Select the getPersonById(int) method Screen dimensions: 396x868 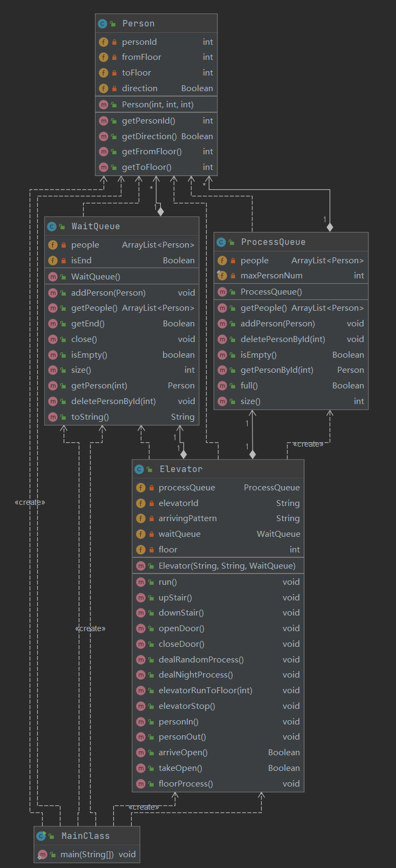(277, 370)
